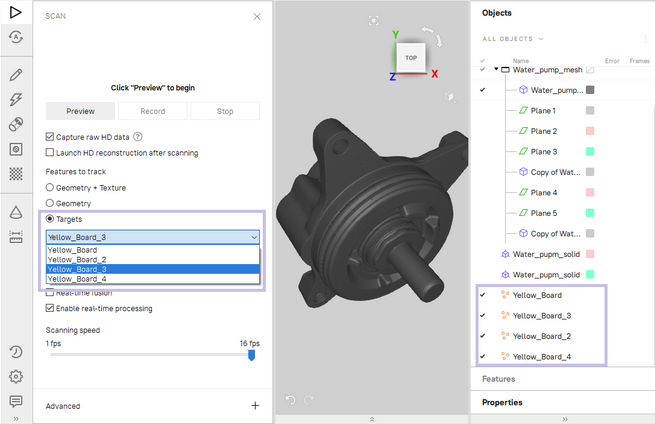
Task: Click the Undo arrow in viewport
Action: tap(290, 400)
